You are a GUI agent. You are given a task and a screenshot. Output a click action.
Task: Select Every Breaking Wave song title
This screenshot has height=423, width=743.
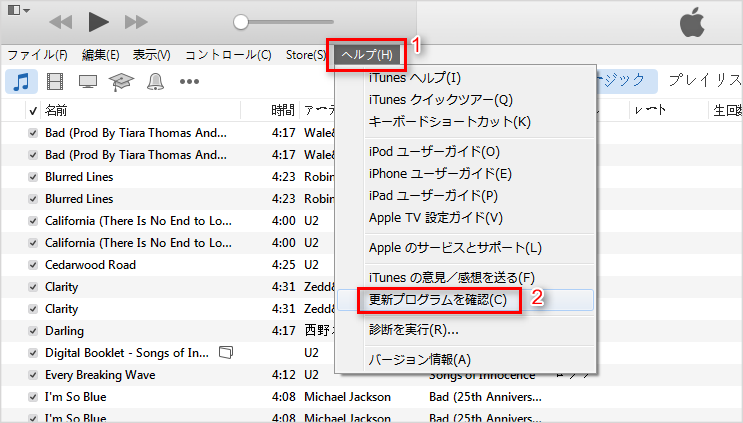click(x=100, y=375)
